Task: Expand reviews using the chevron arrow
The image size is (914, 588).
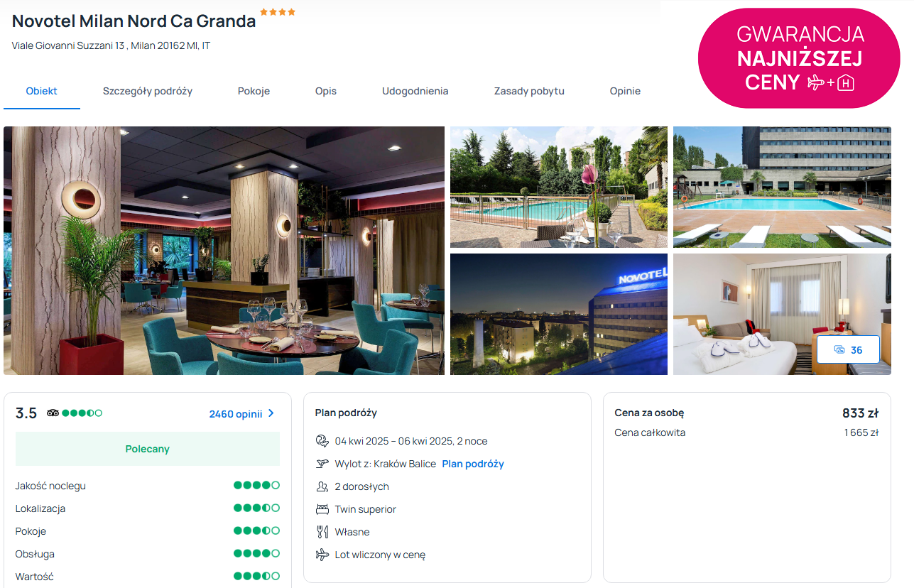Action: point(271,413)
